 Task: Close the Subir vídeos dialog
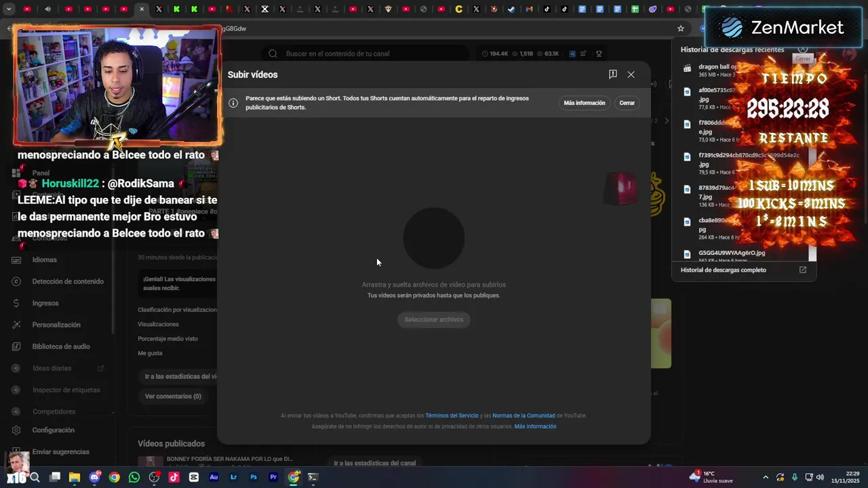(631, 75)
